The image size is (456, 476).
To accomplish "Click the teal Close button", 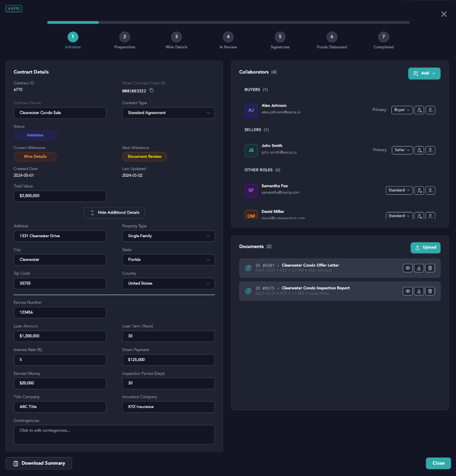I will 438,463.
